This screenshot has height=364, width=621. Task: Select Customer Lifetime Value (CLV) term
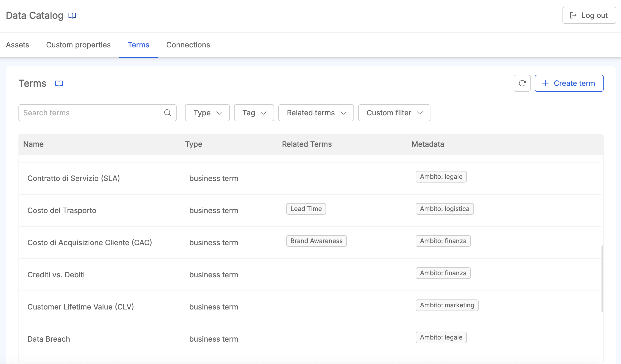click(81, 307)
